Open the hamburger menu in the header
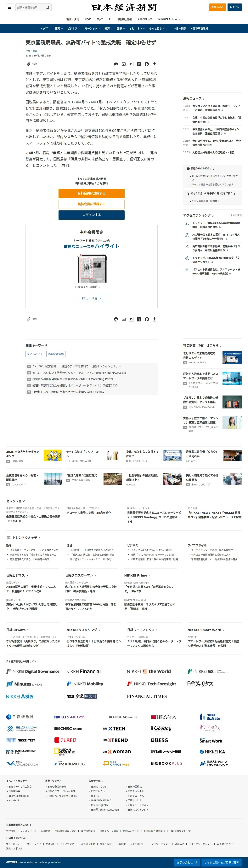 coord(10,7)
